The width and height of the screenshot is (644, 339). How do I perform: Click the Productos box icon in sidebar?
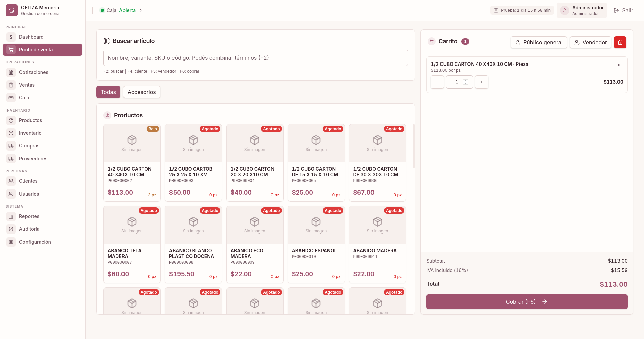point(11,120)
